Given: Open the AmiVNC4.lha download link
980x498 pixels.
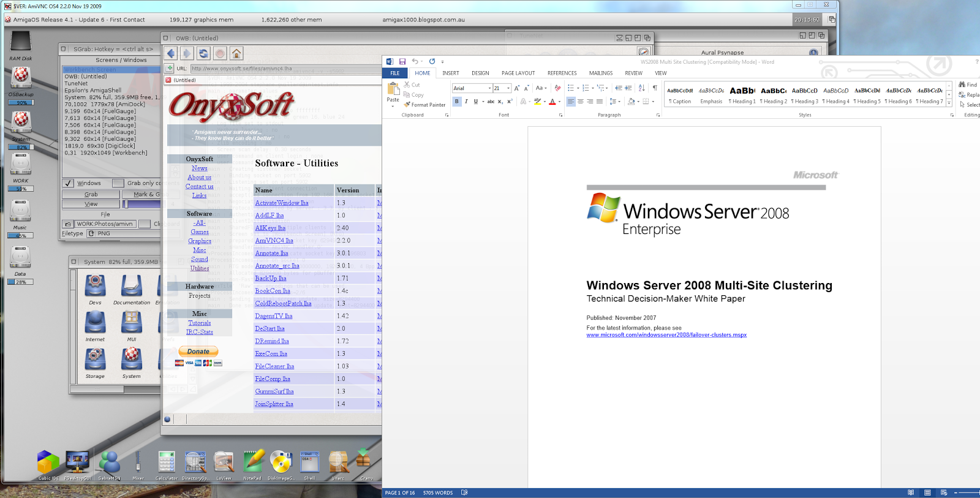Looking at the screenshot, I should (x=274, y=241).
